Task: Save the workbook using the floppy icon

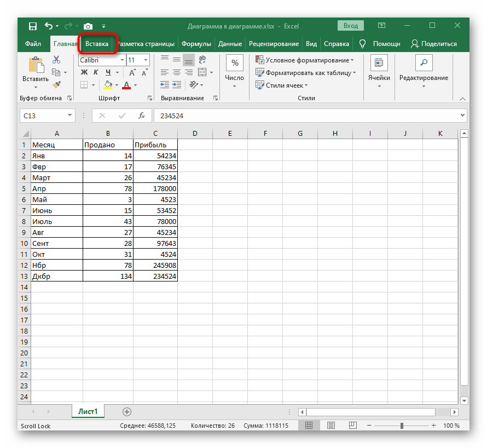Action: (x=32, y=26)
